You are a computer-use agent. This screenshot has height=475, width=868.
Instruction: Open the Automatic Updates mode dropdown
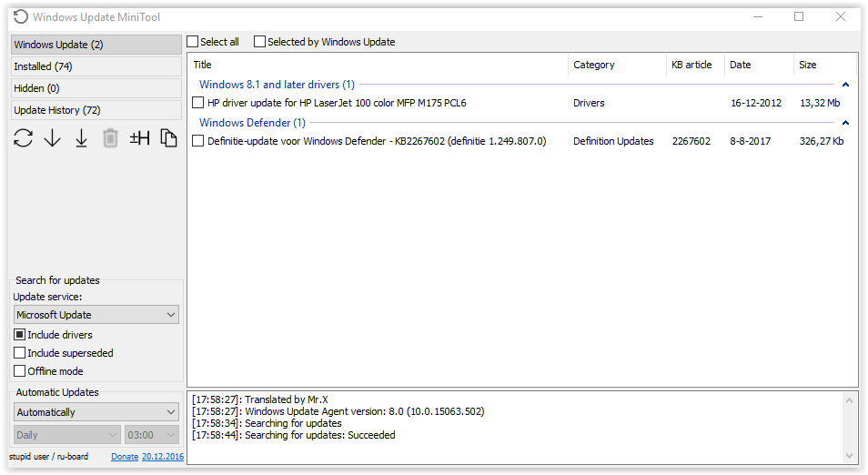96,412
